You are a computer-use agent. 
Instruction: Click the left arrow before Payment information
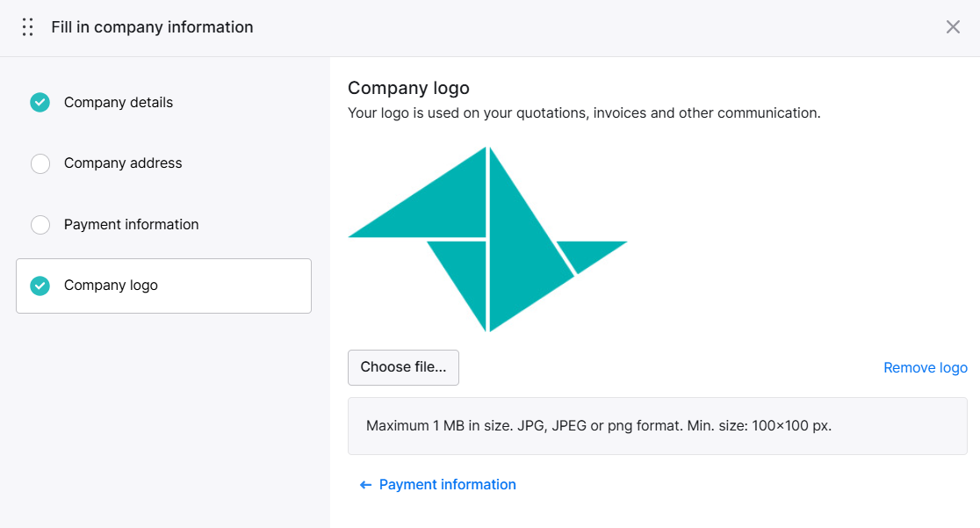pos(365,485)
